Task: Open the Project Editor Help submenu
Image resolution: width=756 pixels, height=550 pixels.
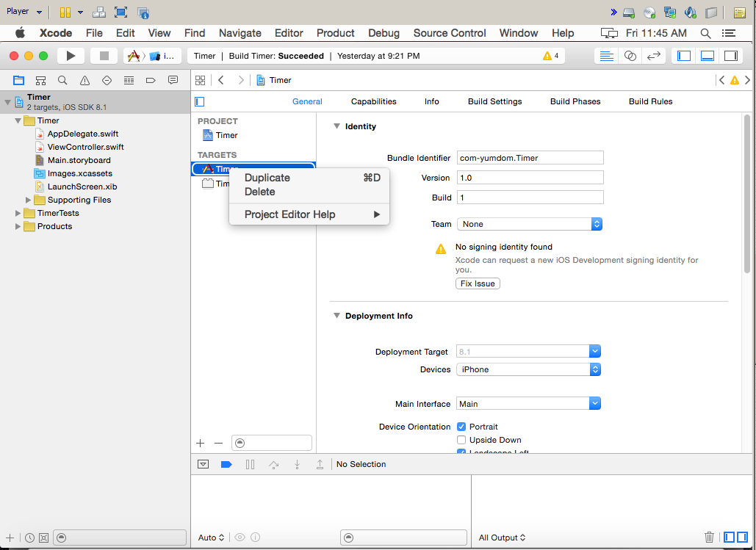Action: [309, 214]
